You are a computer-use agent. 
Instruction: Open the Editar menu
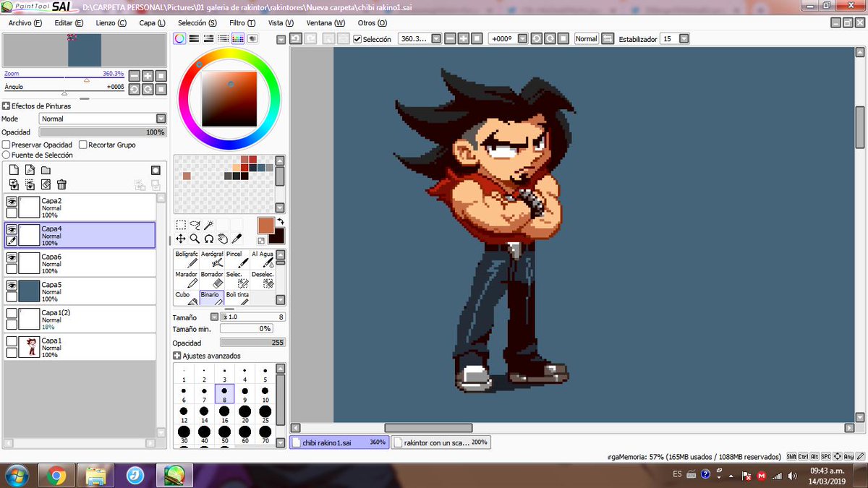[69, 22]
